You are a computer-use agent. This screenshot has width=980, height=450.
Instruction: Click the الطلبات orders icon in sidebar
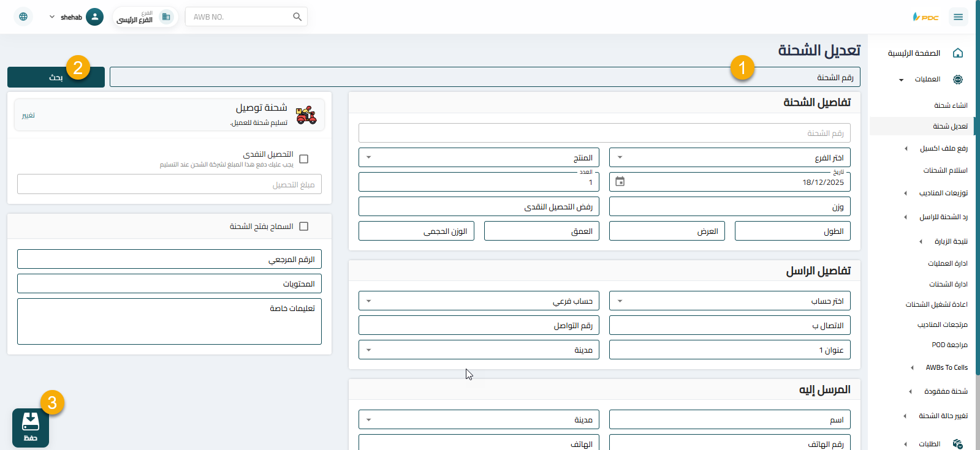[x=958, y=444]
